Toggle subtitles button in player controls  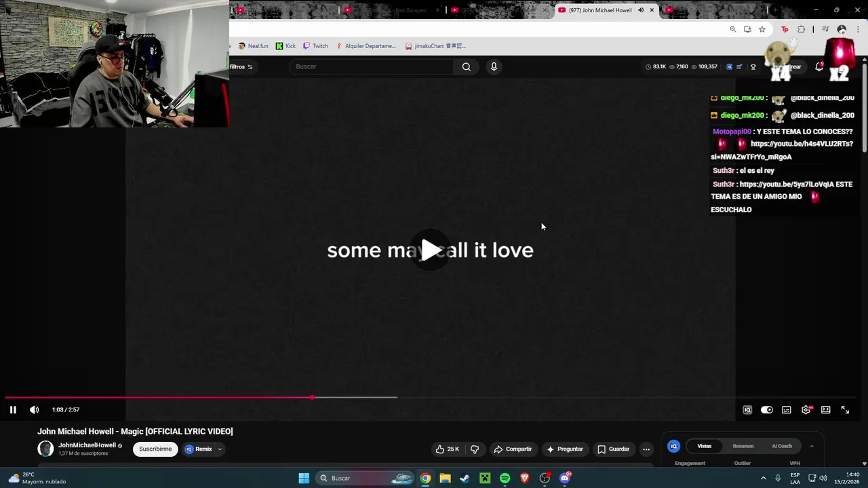click(787, 409)
